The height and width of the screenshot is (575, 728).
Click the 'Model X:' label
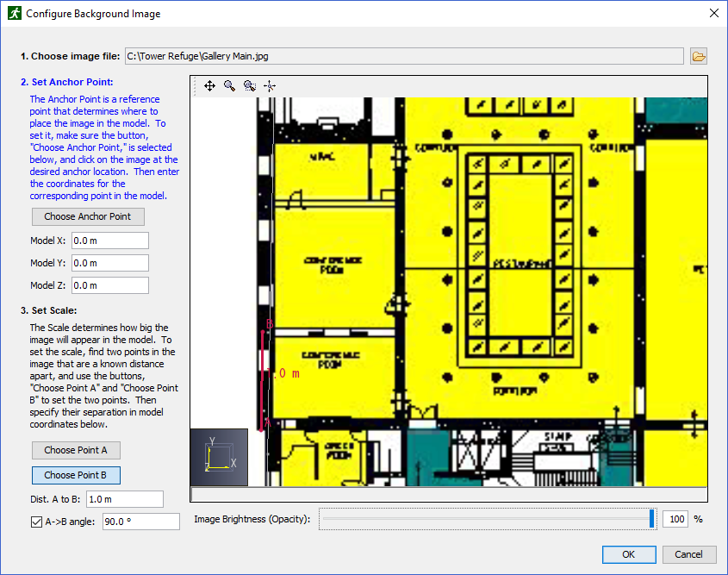click(48, 241)
